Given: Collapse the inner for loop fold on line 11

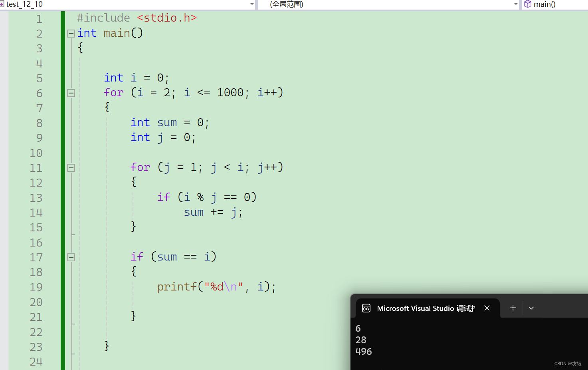Looking at the screenshot, I should click(x=71, y=168).
